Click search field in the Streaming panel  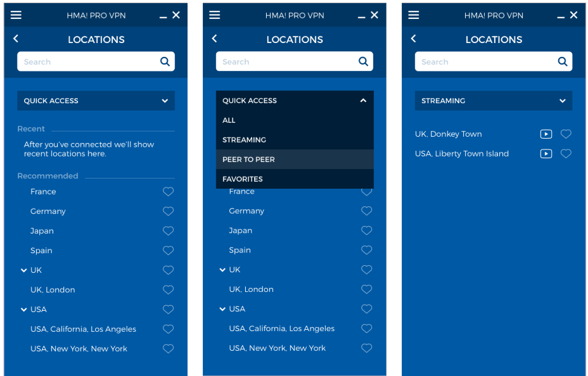point(485,62)
